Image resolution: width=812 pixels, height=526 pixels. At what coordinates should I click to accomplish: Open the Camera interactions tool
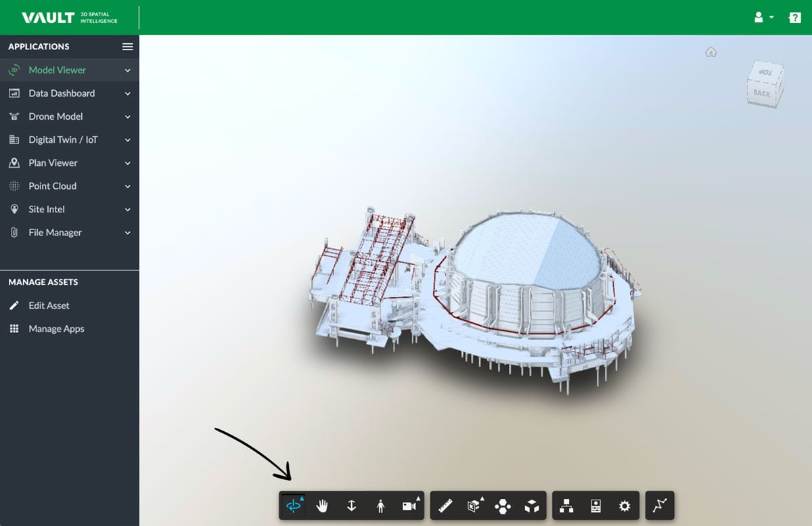click(409, 506)
